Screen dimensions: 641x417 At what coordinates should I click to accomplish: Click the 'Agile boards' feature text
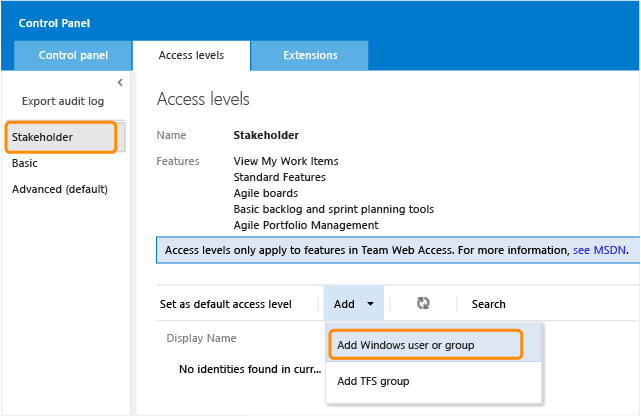[x=266, y=193]
